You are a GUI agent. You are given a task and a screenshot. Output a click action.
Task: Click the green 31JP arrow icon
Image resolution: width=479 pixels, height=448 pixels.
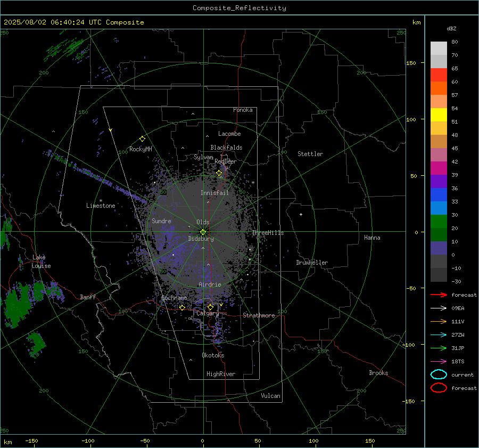(439, 348)
